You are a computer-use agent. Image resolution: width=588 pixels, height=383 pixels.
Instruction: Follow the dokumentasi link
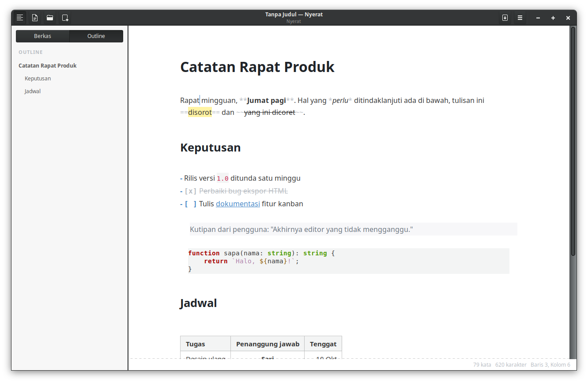[x=238, y=204]
